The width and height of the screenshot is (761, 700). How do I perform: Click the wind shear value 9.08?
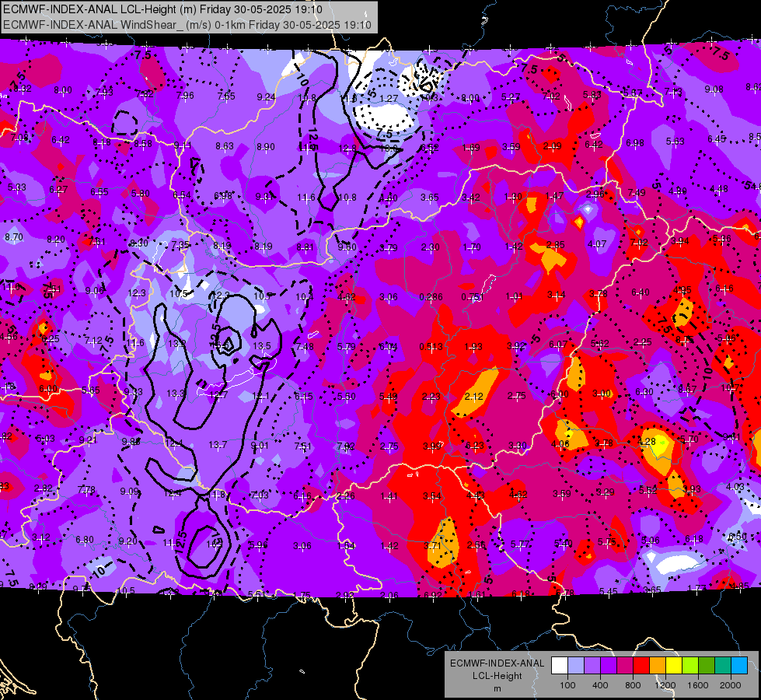[x=714, y=89]
